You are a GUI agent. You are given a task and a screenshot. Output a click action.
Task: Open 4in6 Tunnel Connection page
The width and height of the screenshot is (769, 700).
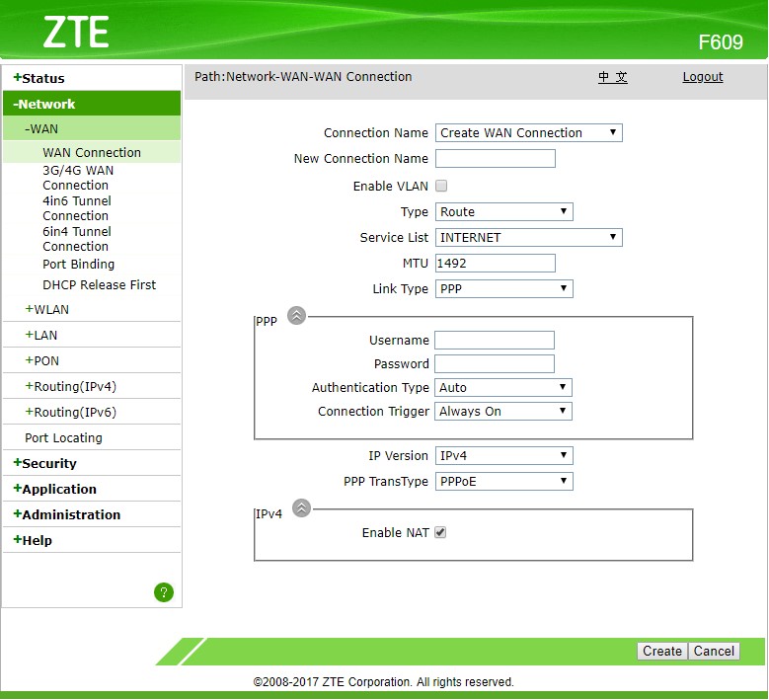77,208
